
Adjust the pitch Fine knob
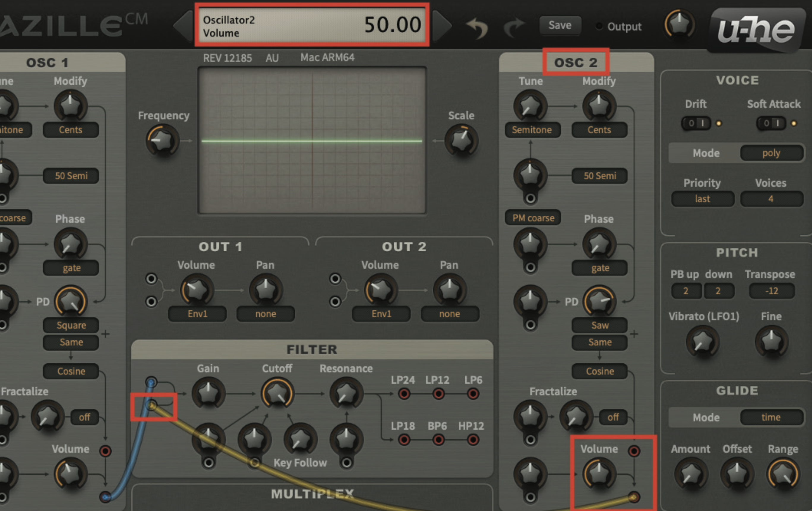pyautogui.click(x=772, y=341)
